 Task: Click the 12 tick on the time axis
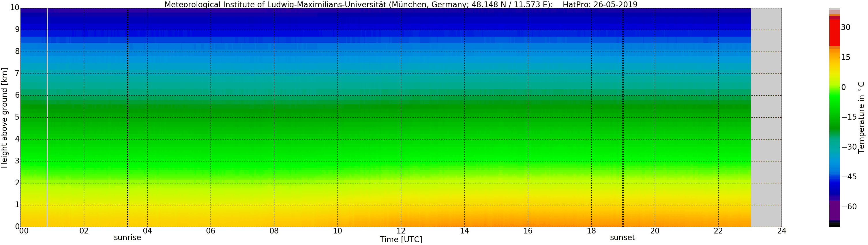click(401, 231)
